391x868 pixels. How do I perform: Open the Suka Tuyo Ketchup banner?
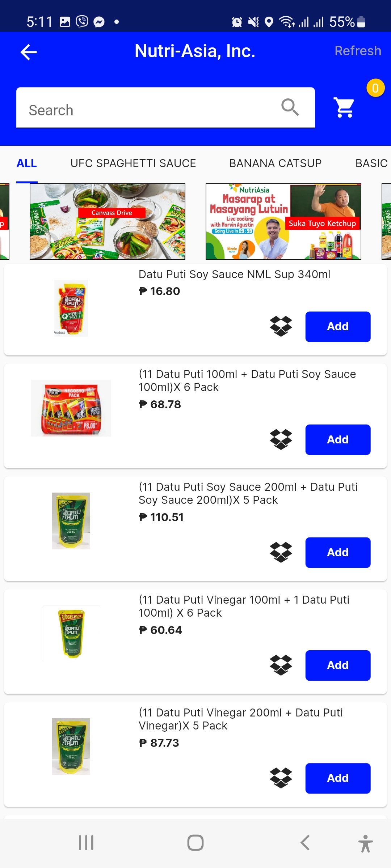(x=283, y=221)
